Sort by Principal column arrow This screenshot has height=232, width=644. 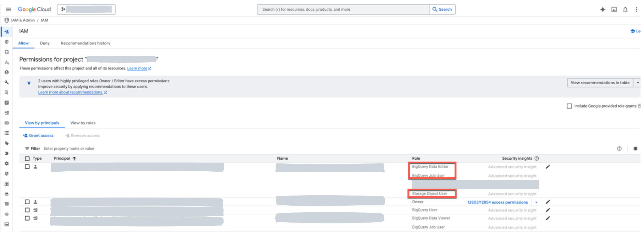74,158
